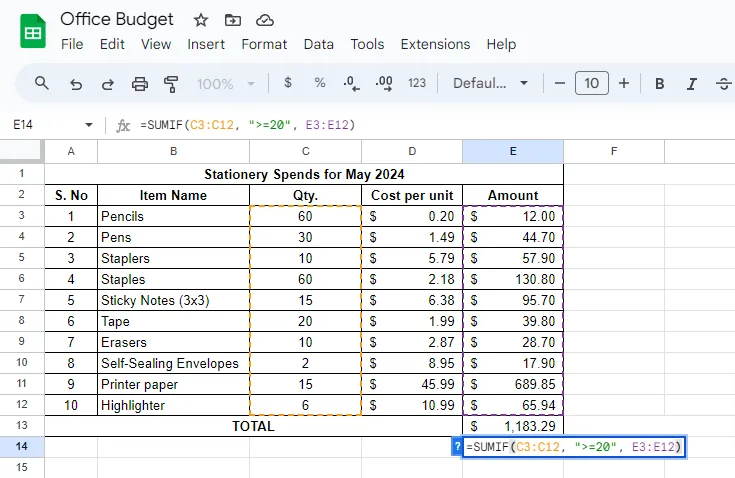Viewport: 735px width, 478px height.
Task: Click the font size field showing 10
Action: pos(592,83)
